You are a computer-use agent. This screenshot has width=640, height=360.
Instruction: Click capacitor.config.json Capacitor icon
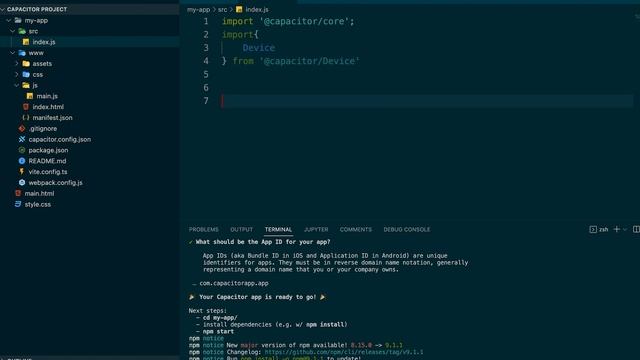coord(22,139)
